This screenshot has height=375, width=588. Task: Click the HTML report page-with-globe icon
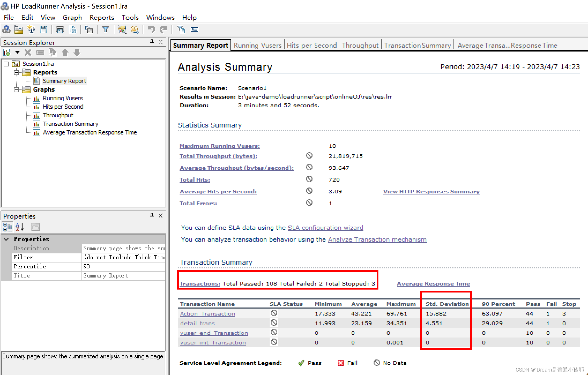pos(72,29)
